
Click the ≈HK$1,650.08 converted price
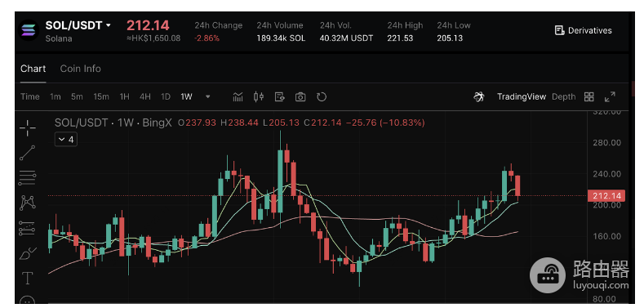pyautogui.click(x=153, y=38)
